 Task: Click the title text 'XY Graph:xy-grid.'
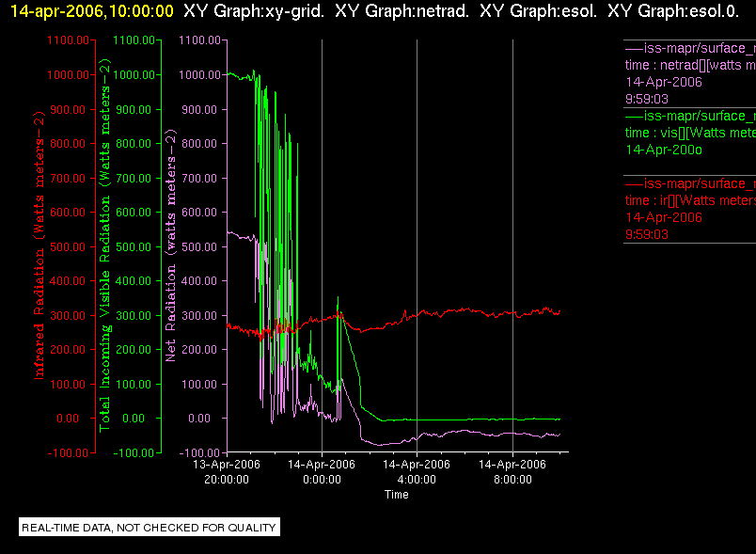254,11
